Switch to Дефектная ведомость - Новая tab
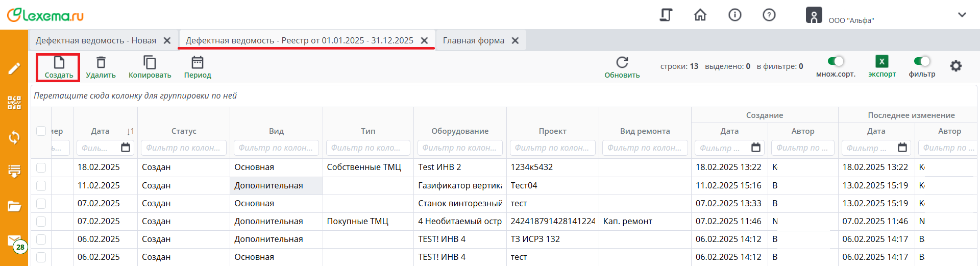 (x=96, y=40)
